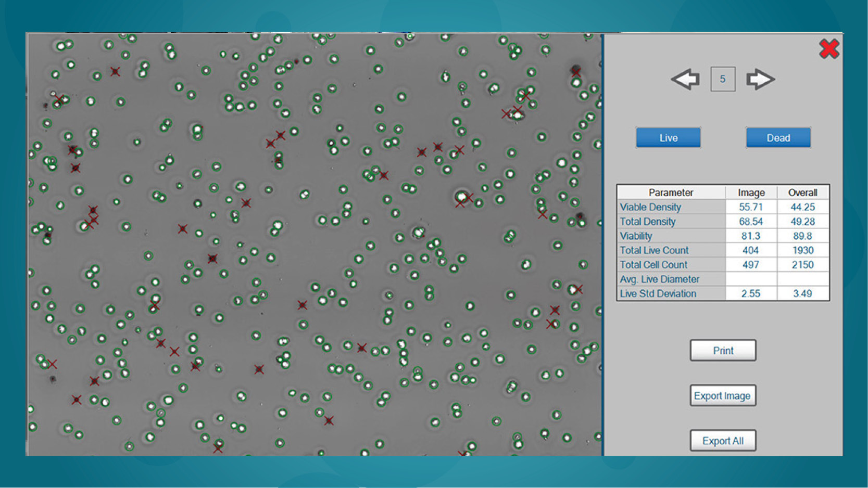The height and width of the screenshot is (488, 868).
Task: Navigate to the previous image with the left arrow
Action: tap(685, 79)
